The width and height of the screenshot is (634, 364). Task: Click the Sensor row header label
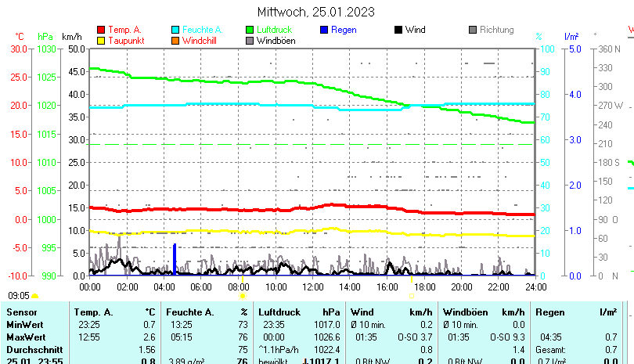(x=22, y=312)
